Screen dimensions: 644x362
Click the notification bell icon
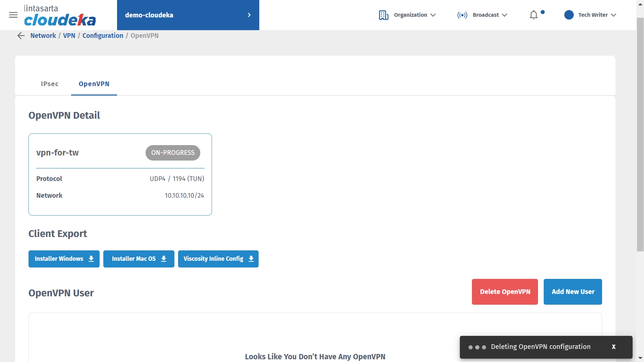pos(534,15)
